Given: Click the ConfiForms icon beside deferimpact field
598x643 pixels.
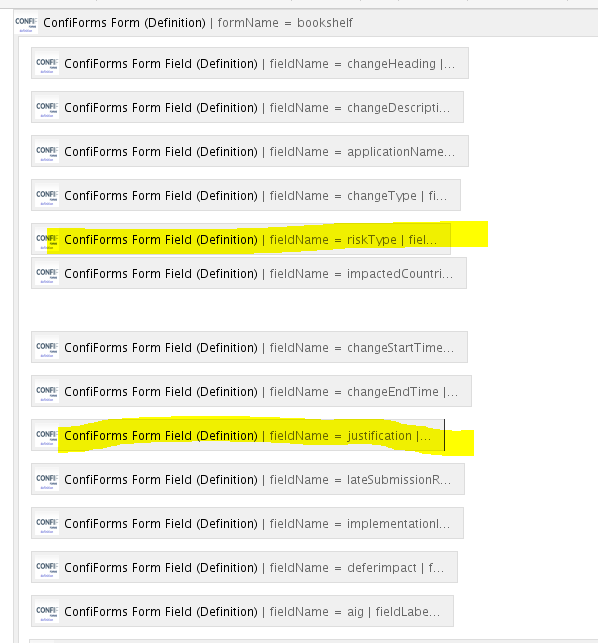Looking at the screenshot, I should point(47,567).
